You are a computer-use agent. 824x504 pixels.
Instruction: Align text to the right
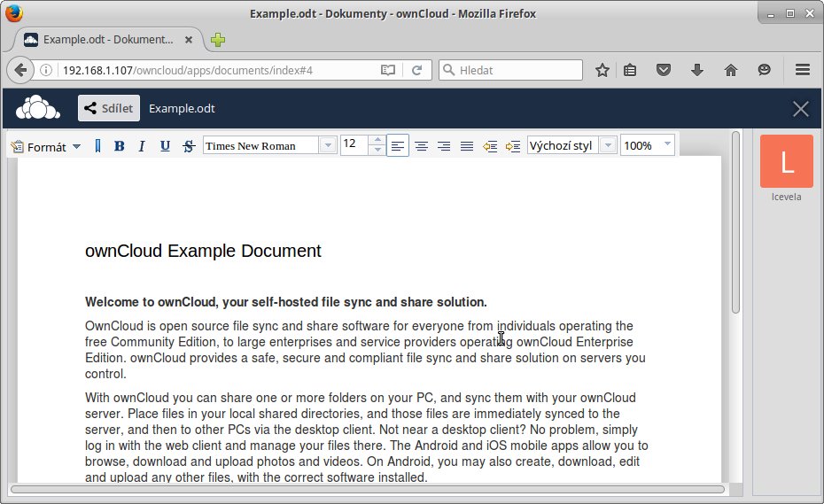click(444, 146)
